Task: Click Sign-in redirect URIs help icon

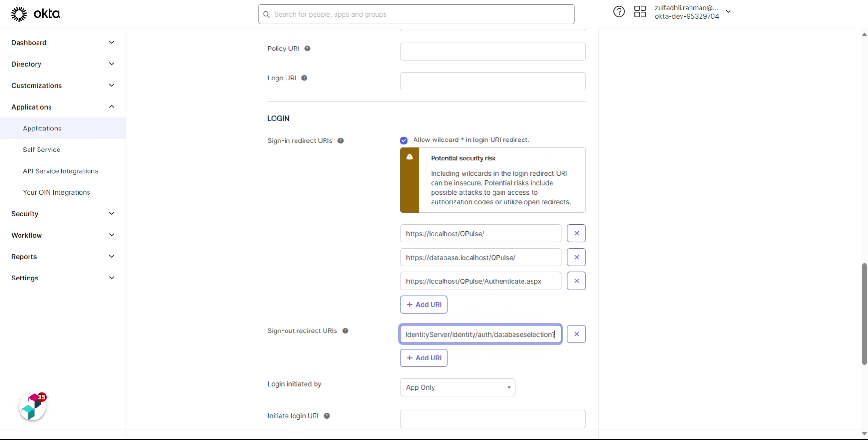Action: [x=341, y=141]
